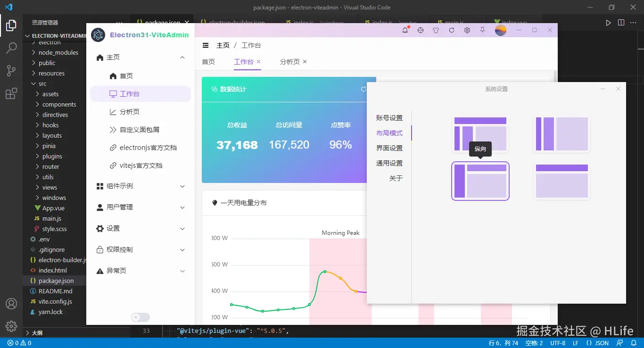Open 自定义面包屑 in the sidebar
The width and height of the screenshot is (644, 348).
point(140,130)
